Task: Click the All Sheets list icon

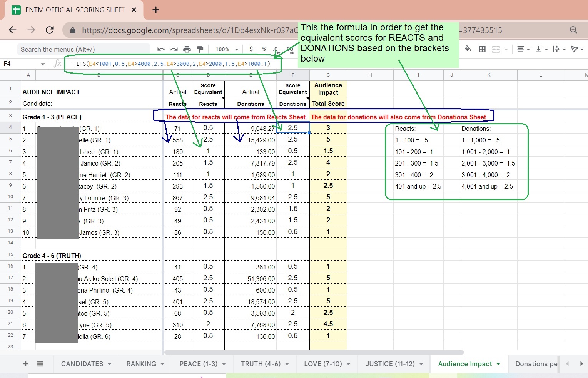Action: coord(40,364)
